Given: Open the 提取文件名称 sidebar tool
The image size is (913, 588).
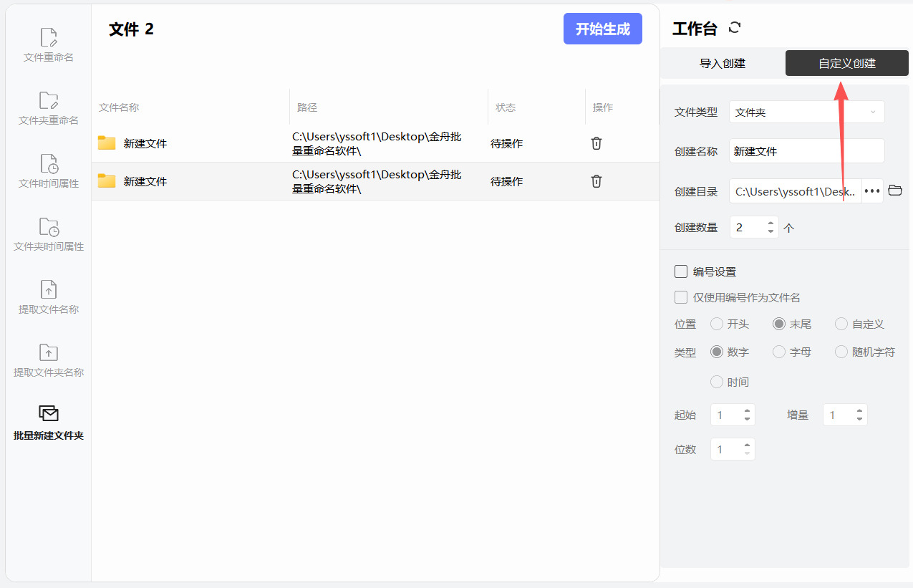Looking at the screenshot, I should 49,297.
